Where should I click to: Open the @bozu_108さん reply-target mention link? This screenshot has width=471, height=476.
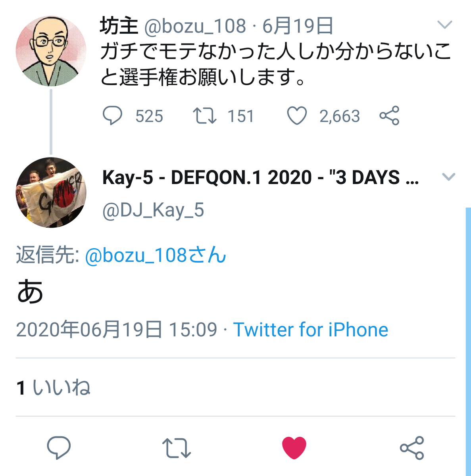156,255
